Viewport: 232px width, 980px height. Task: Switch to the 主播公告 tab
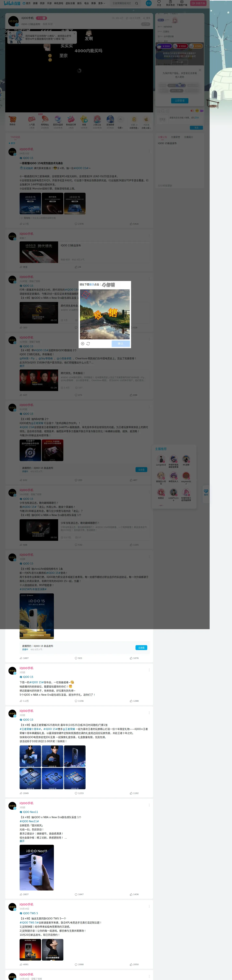[162, 137]
